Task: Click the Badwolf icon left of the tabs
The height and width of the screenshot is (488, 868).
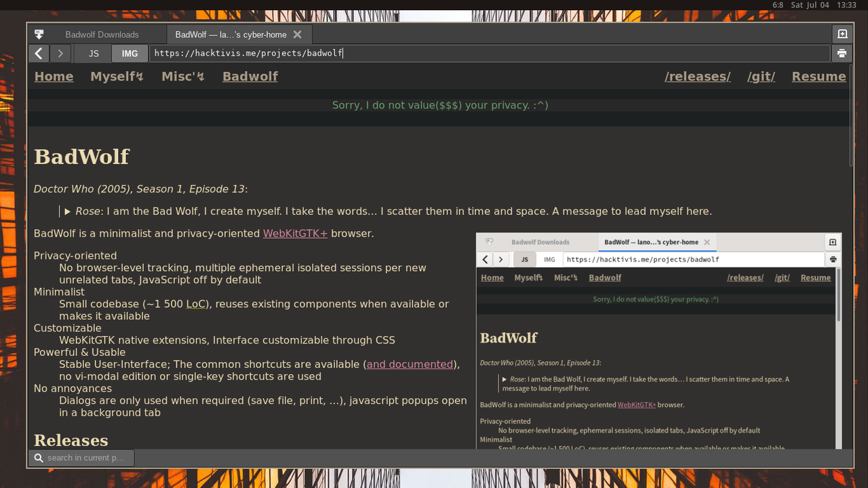Action: [x=39, y=35]
